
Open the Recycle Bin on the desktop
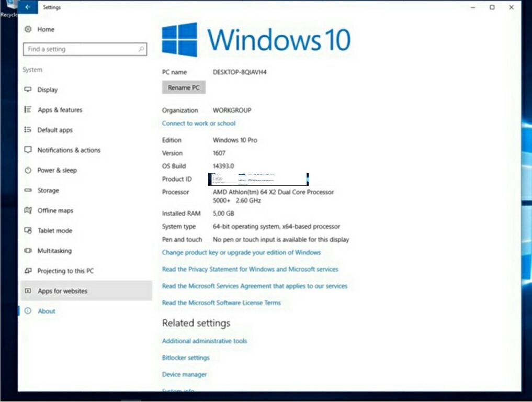point(8,8)
